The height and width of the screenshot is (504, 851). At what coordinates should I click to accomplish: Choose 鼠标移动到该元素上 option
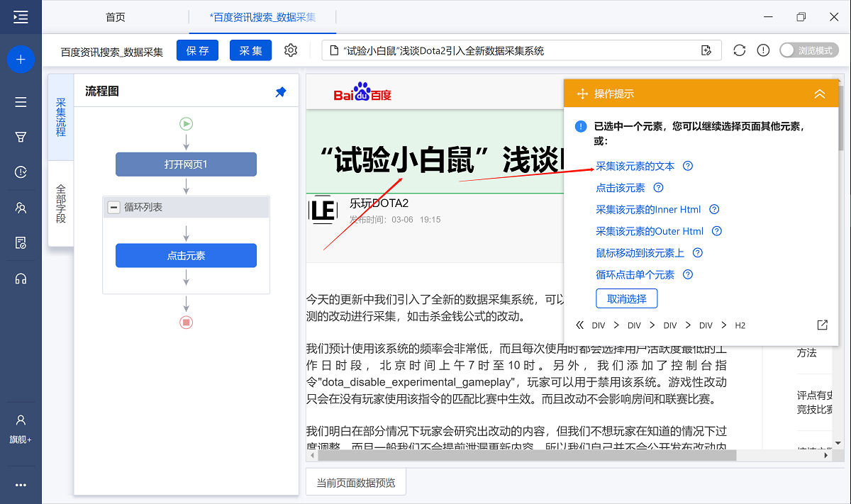[640, 252]
